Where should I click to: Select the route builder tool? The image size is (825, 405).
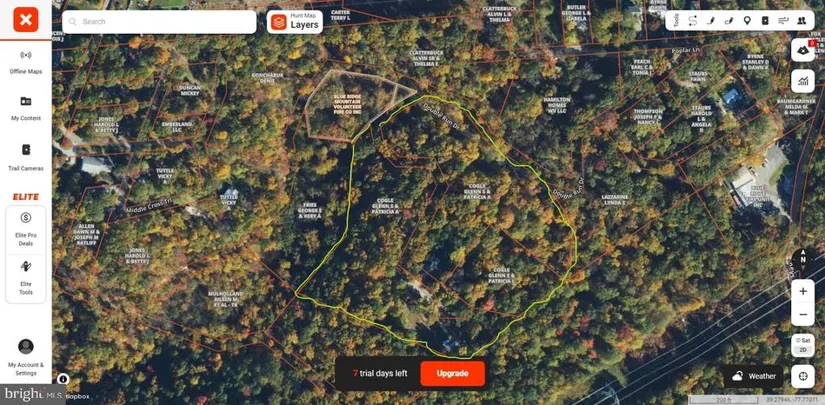pos(692,21)
